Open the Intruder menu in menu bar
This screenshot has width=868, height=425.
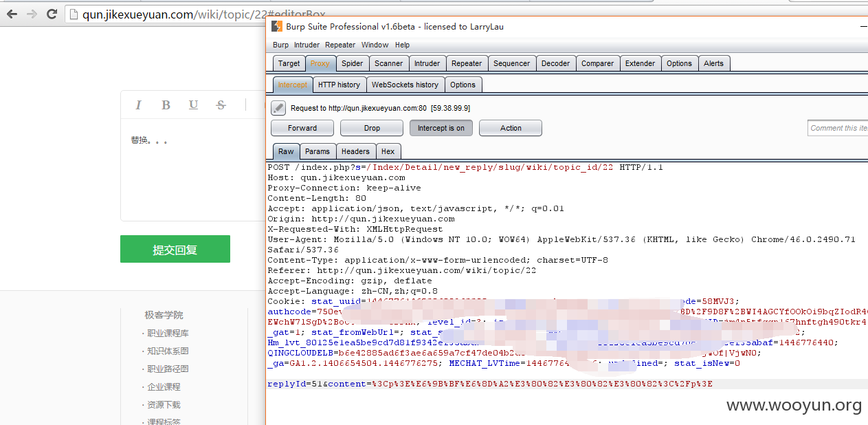(307, 45)
